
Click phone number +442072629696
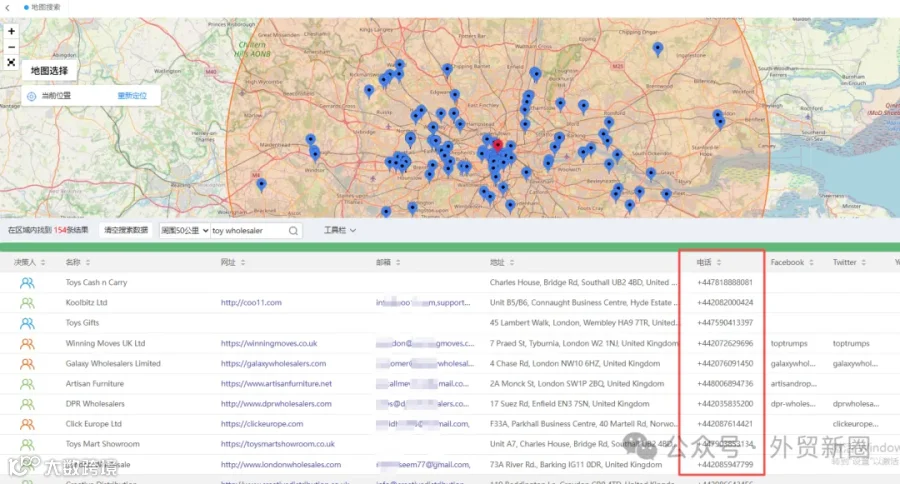(x=725, y=343)
